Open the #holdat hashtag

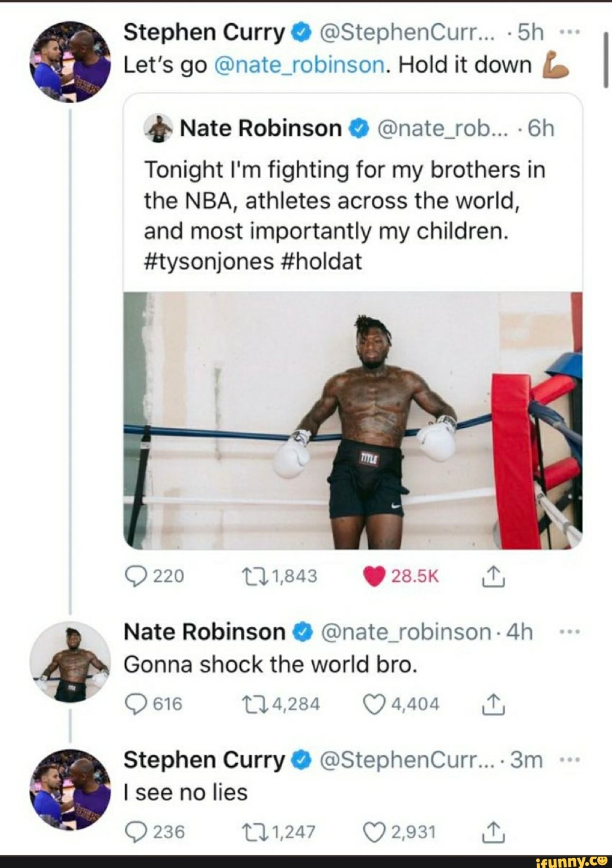pyautogui.click(x=321, y=262)
